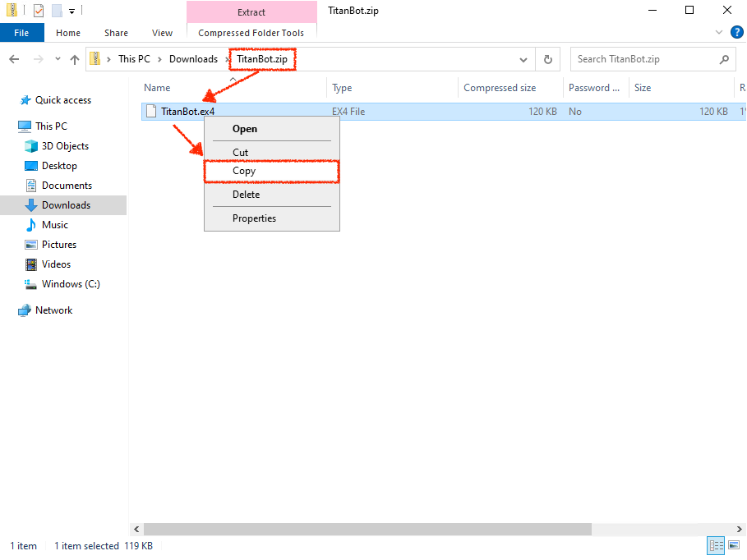Select This PC in the navigation pane

(x=51, y=126)
